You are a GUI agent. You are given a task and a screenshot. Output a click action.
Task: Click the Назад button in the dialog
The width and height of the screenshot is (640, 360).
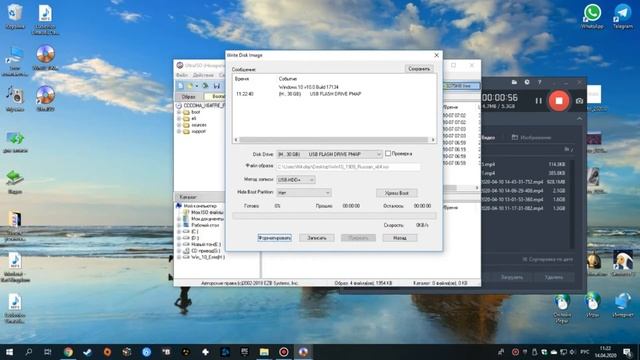[x=400, y=238]
